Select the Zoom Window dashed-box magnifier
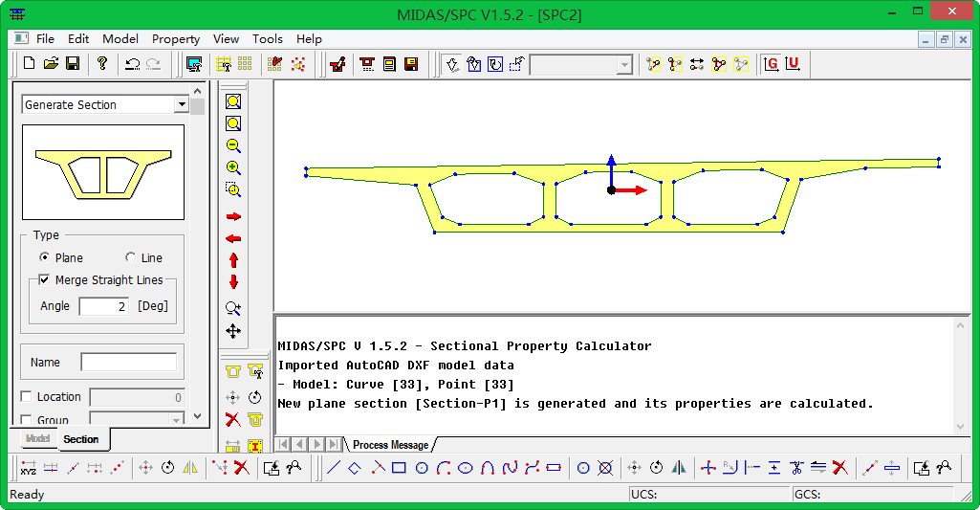This screenshot has width=980, height=510. pos(233,189)
